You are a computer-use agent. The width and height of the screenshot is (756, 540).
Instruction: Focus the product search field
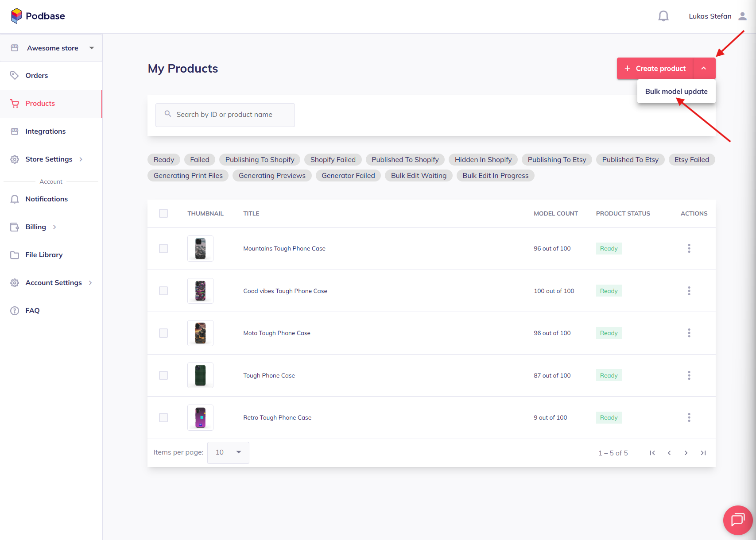[225, 115]
